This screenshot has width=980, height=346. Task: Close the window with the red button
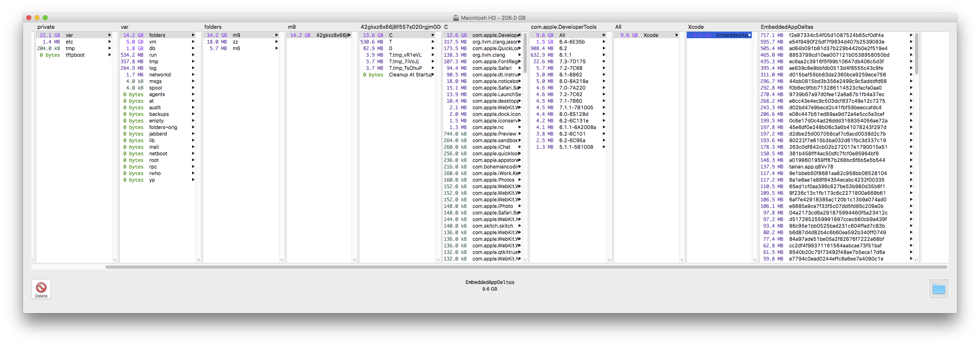[29, 18]
